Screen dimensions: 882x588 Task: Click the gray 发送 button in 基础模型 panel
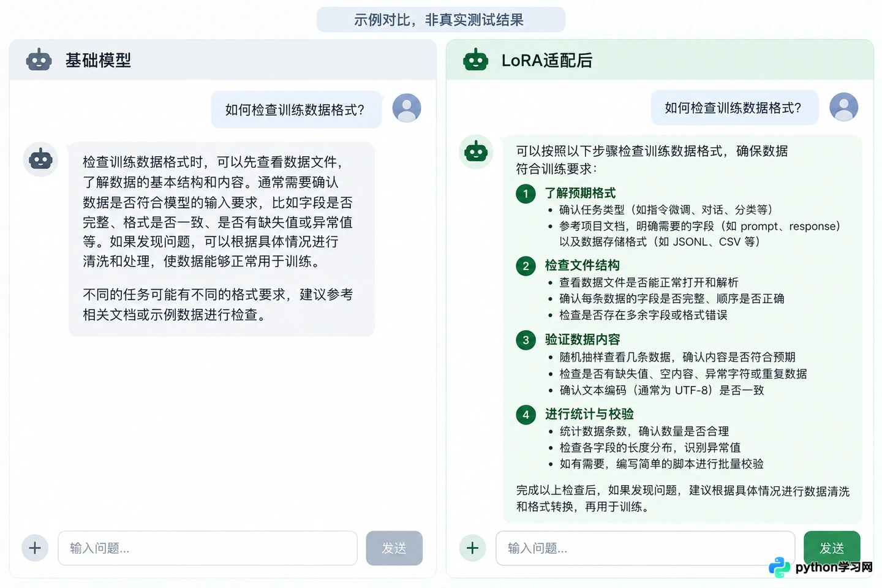click(394, 548)
